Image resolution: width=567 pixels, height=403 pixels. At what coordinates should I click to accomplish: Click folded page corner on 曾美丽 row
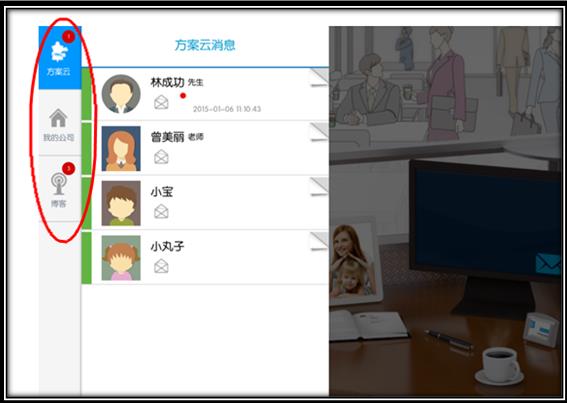[319, 132]
